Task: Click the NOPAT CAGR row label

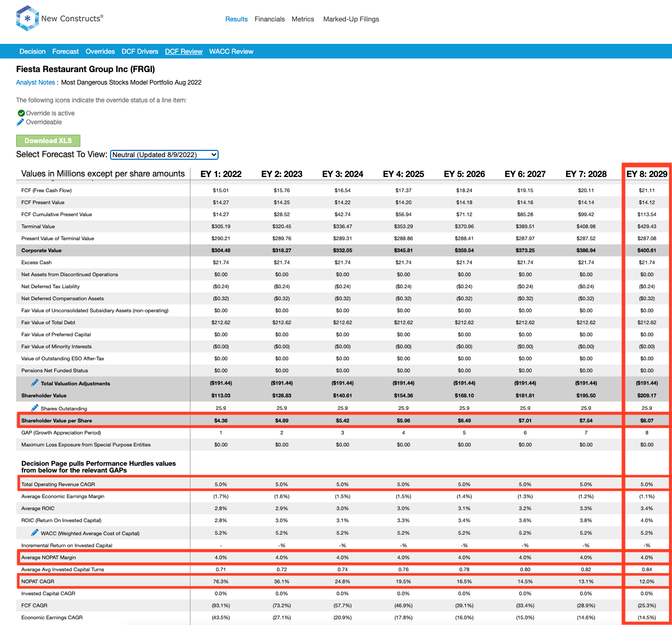Action: pos(38,581)
